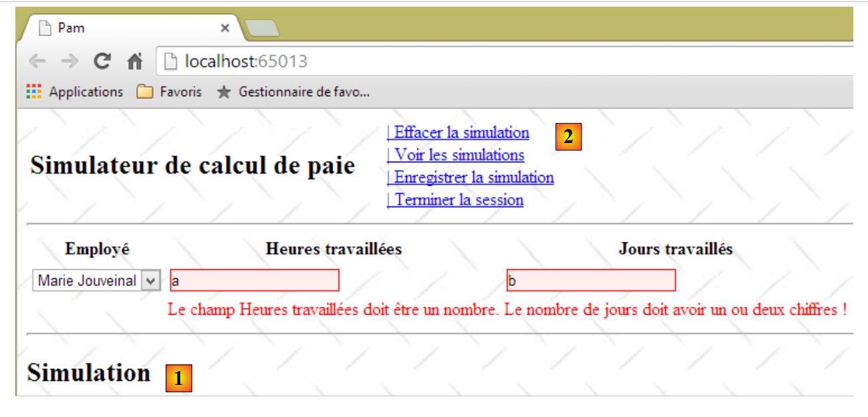Open the Favoris bookmarks folder

tap(169, 92)
